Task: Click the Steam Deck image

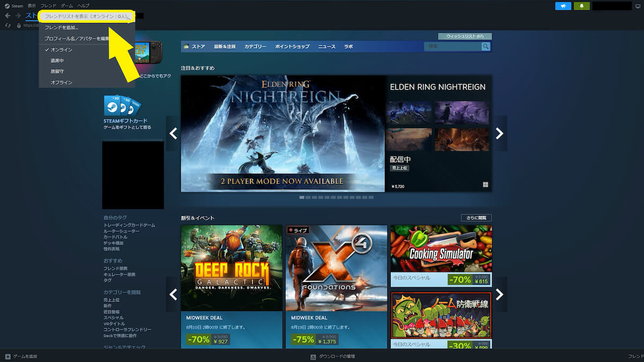Action: (150, 53)
